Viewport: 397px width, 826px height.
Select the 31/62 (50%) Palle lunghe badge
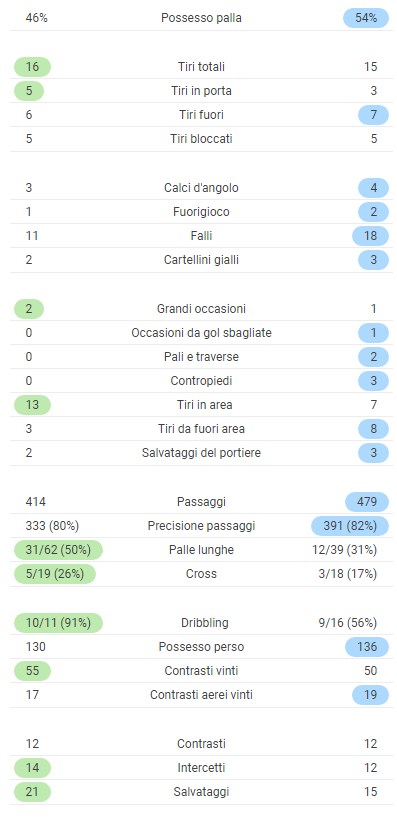tap(58, 550)
